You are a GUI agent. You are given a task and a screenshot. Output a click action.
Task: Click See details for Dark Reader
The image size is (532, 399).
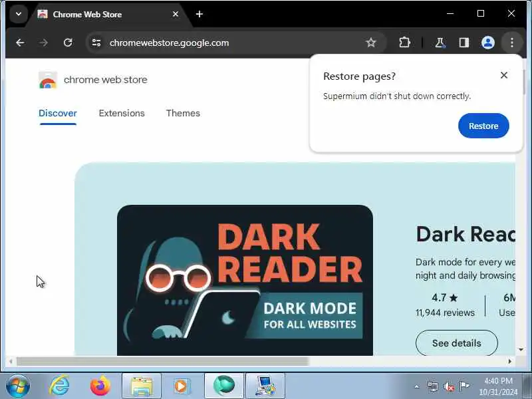coord(457,343)
